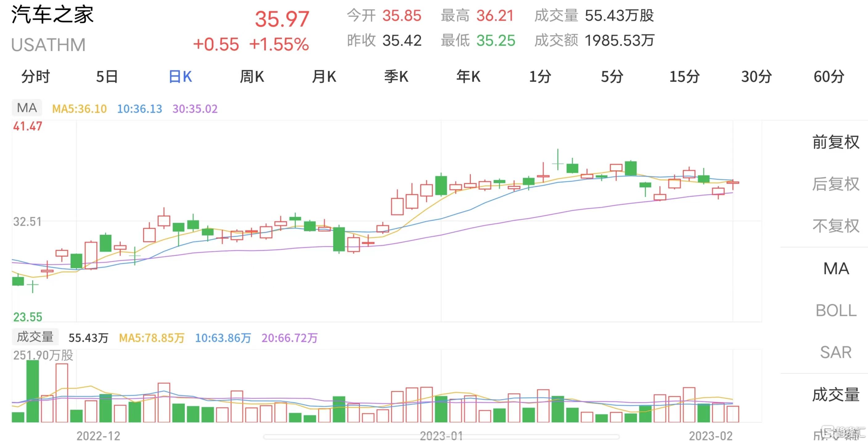Viewport: 868px width, 441px height.
Task: Click the 最低 low price 35.25
Action: click(x=496, y=40)
